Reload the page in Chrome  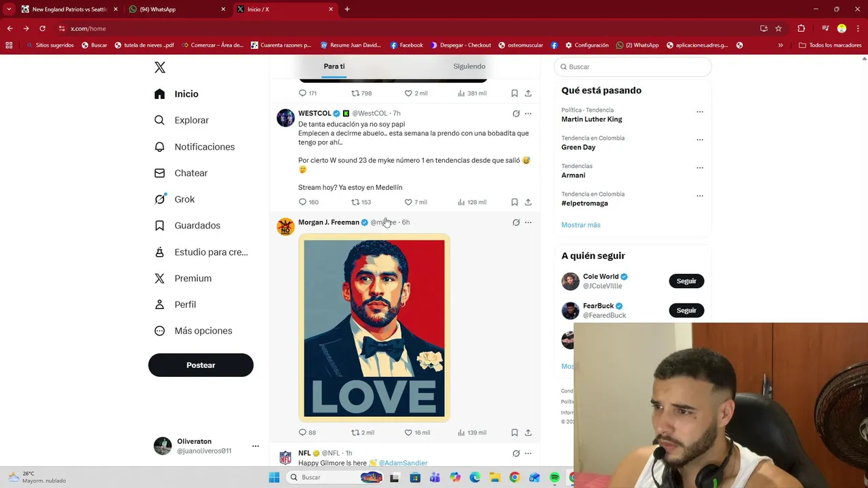pos(42,28)
